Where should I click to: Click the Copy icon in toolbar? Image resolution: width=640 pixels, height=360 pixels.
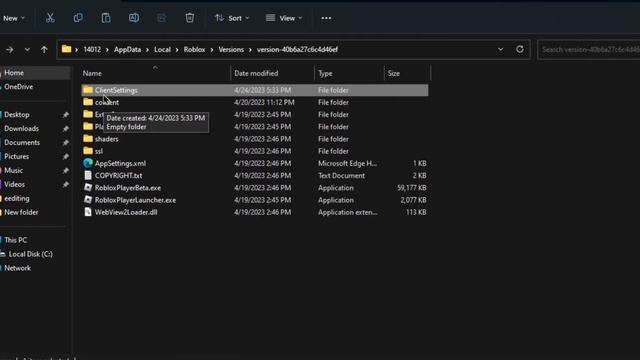tap(78, 18)
